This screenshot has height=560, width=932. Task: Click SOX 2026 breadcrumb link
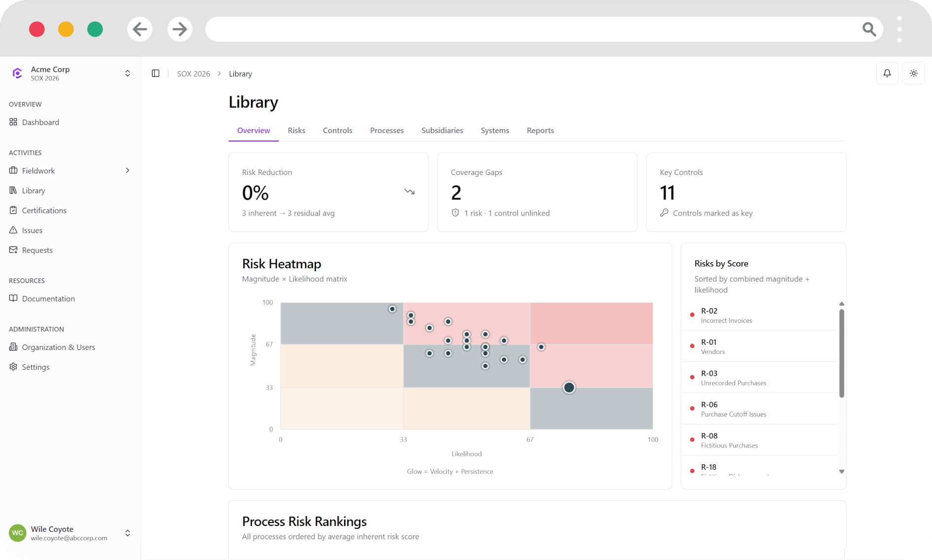tap(193, 73)
